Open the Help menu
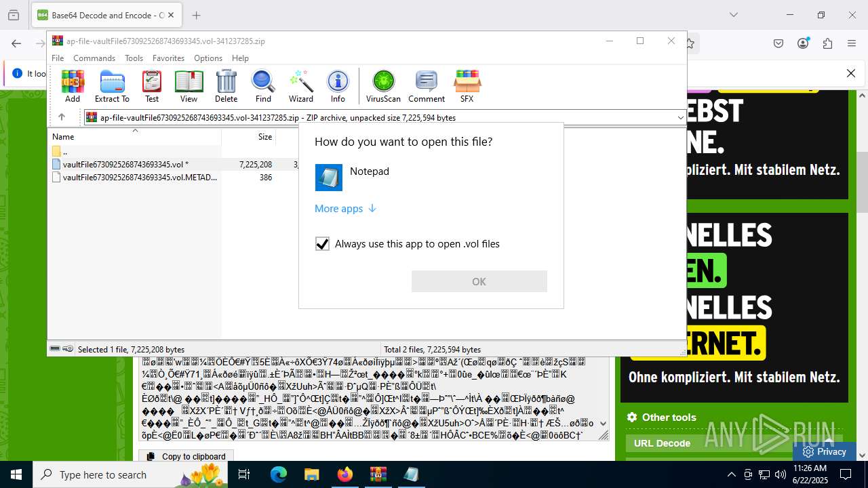This screenshot has height=488, width=868. click(240, 58)
